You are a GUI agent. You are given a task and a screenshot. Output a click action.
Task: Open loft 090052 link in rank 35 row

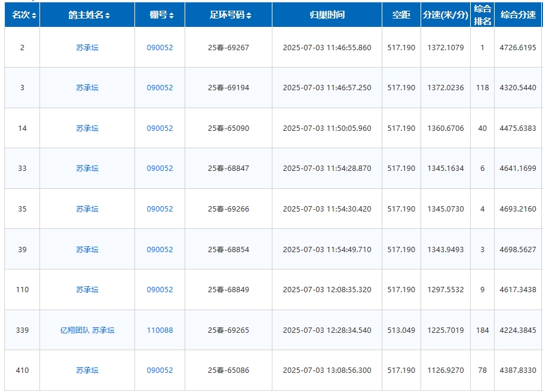coord(159,209)
